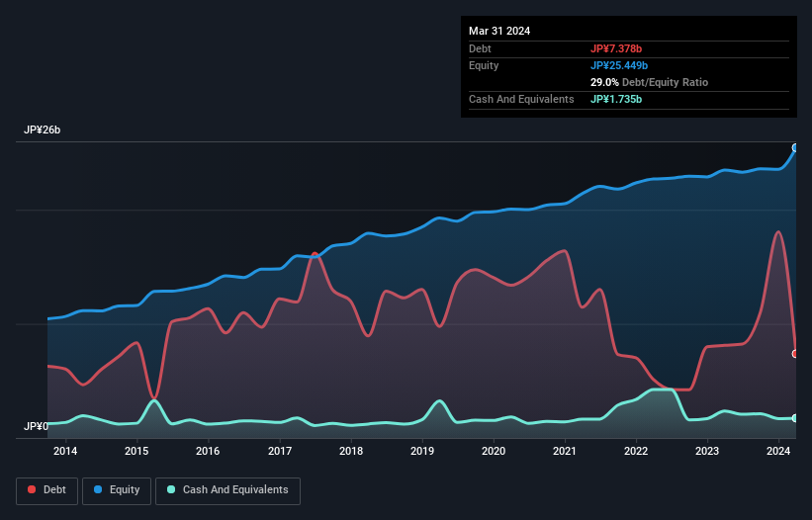This screenshot has width=812, height=520.
Task: Click the JP¥25.449b equity value
Action: [x=619, y=65]
